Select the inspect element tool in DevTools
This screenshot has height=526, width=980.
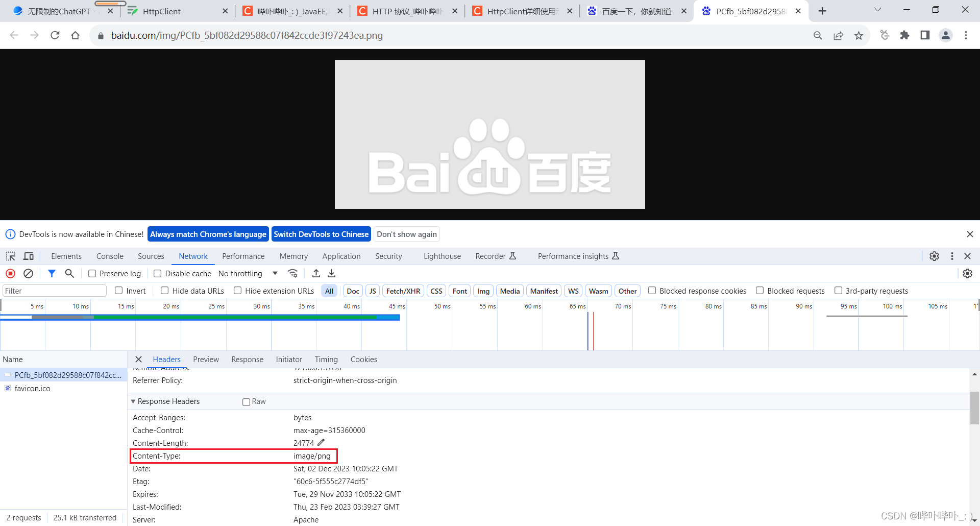(x=10, y=256)
